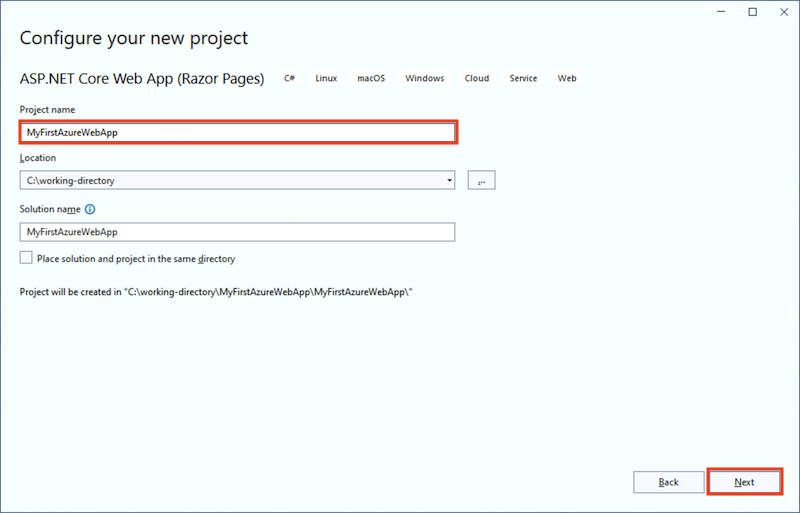Click the ASP.NET Core Web App template title
The image size is (800, 513).
(x=142, y=79)
